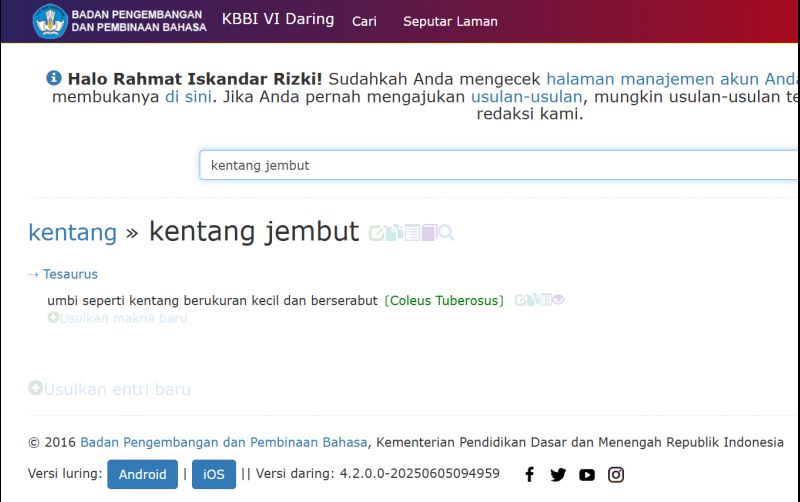800x502 pixels.
Task: Click the table list icon beside heading
Action: pyautogui.click(x=412, y=232)
